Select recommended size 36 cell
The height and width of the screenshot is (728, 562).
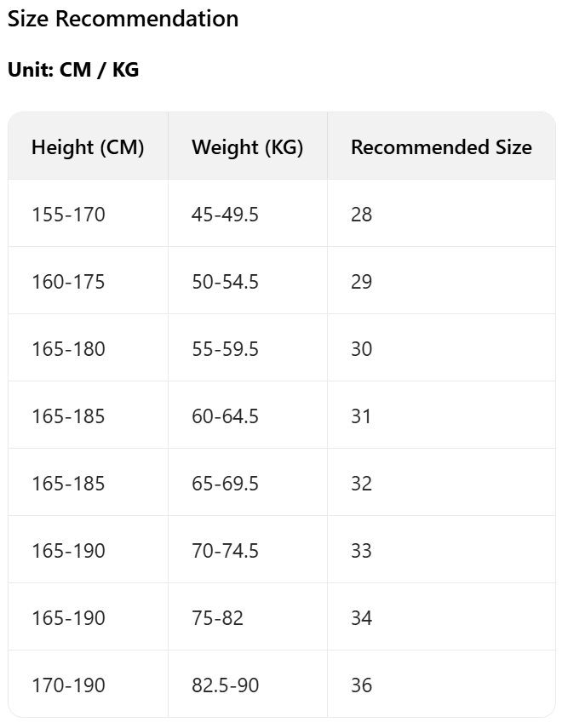(361, 685)
